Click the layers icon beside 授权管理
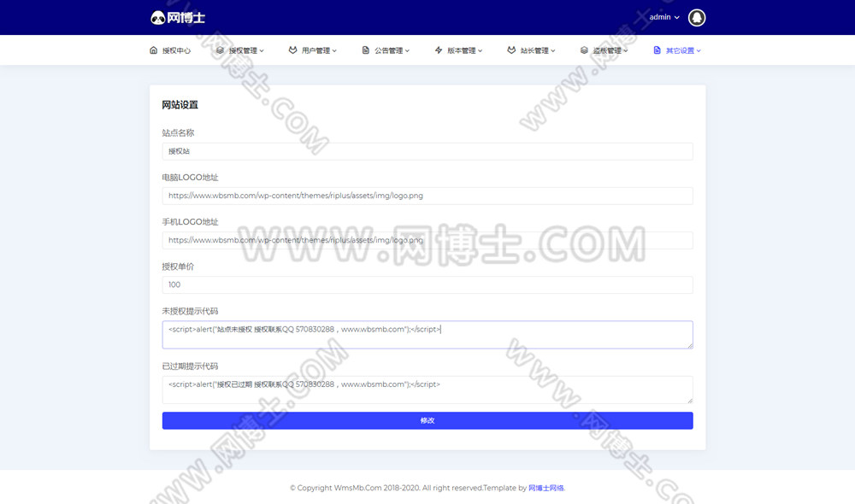This screenshot has height=504, width=855. point(220,50)
